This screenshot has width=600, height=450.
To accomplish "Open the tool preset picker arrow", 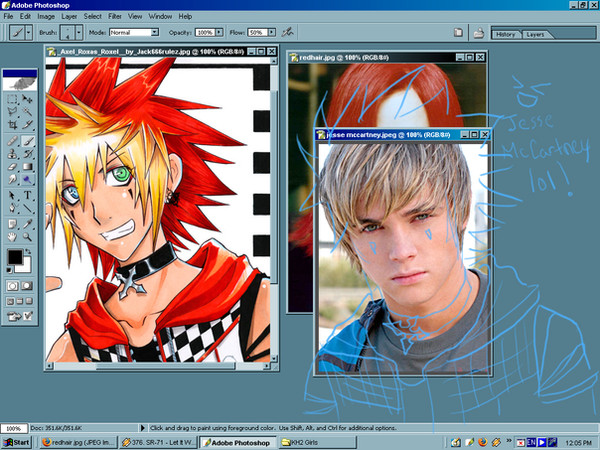I will 29,33.
